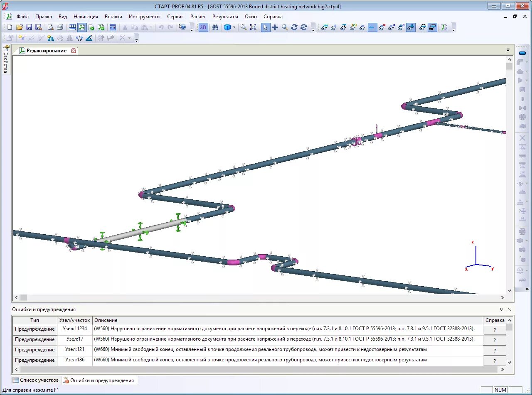Open the Правка menu
The height and width of the screenshot is (395, 532).
(x=44, y=17)
